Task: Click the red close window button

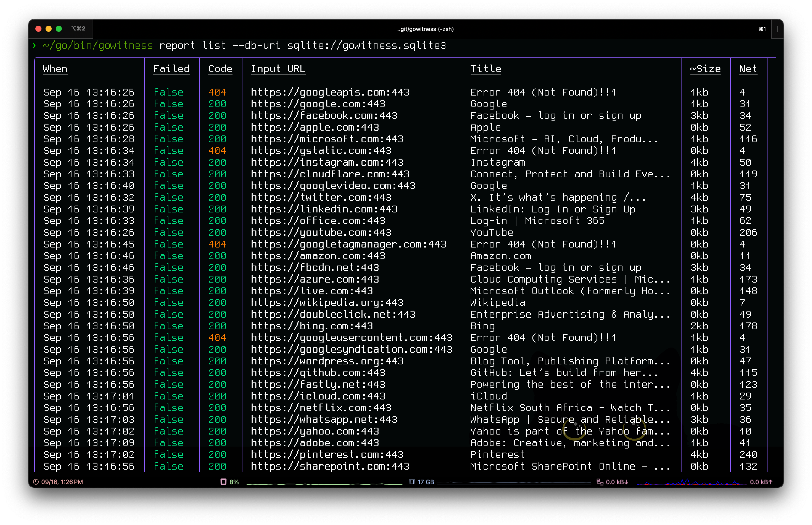Action: [39, 29]
